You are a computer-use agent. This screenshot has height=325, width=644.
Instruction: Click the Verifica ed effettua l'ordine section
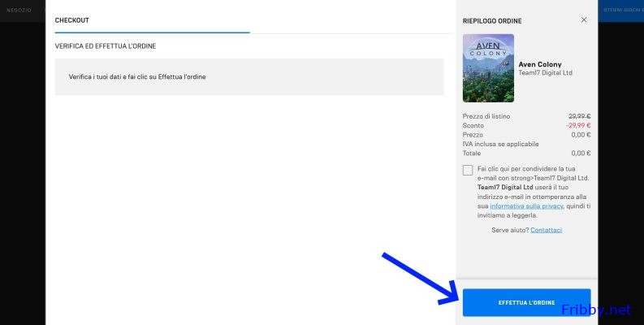point(106,46)
